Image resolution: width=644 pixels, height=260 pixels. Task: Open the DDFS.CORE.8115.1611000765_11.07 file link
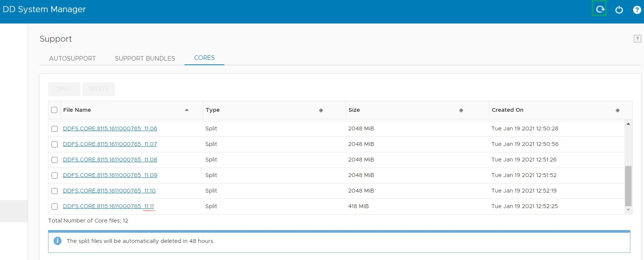[x=110, y=144]
